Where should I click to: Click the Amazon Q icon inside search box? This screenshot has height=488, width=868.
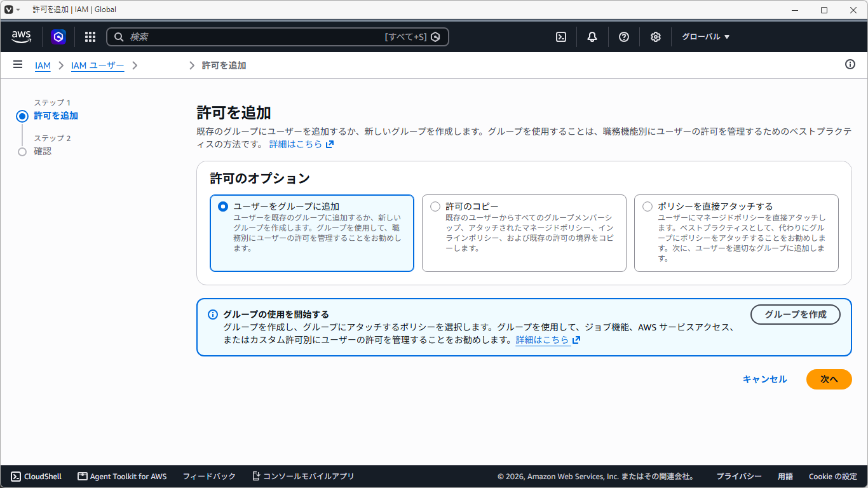coord(435,37)
